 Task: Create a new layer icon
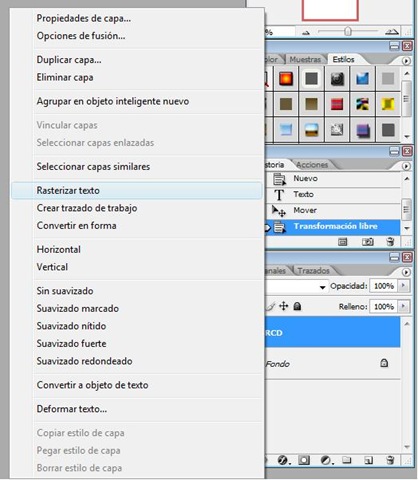[x=368, y=461]
